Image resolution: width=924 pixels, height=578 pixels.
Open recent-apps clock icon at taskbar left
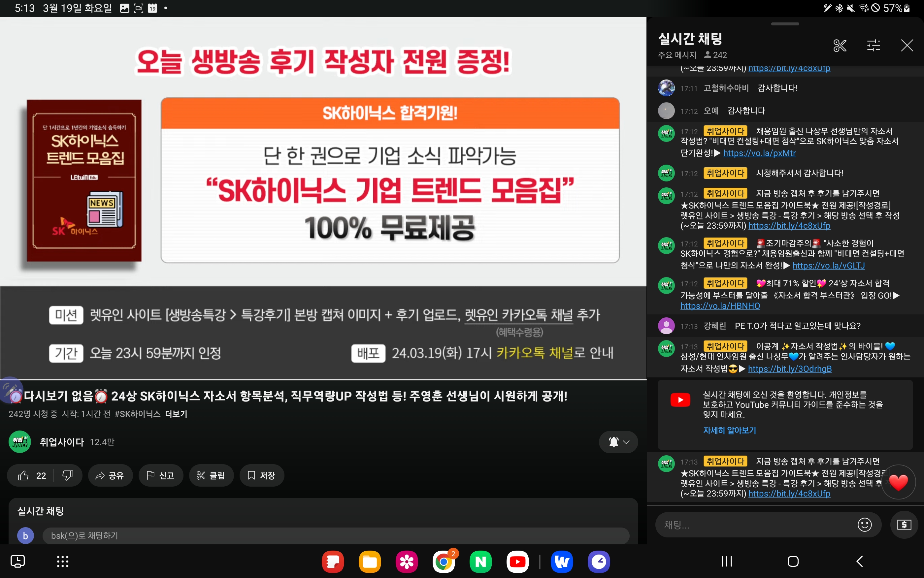(x=17, y=562)
